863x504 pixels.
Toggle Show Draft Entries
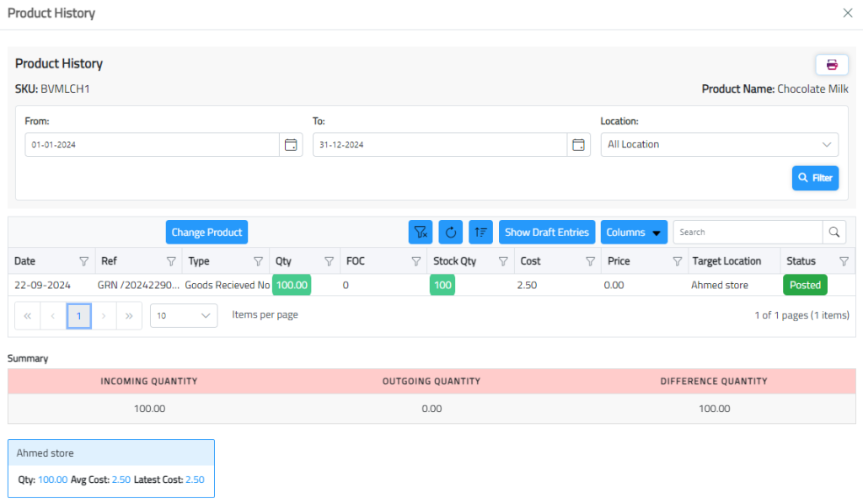pos(547,233)
